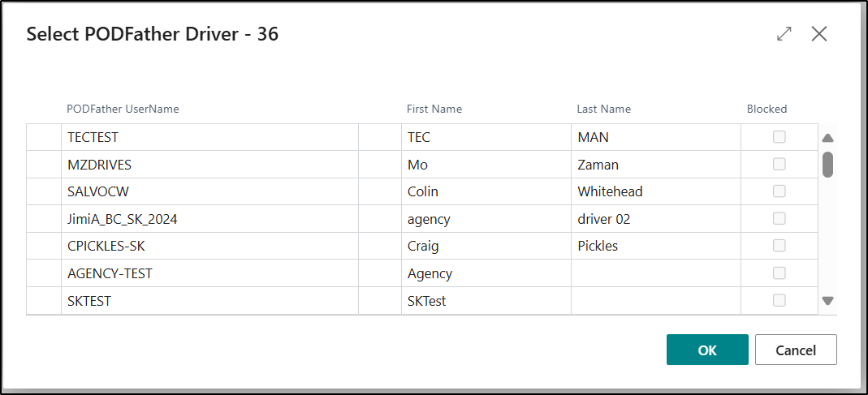Click the Cancel button

point(796,350)
